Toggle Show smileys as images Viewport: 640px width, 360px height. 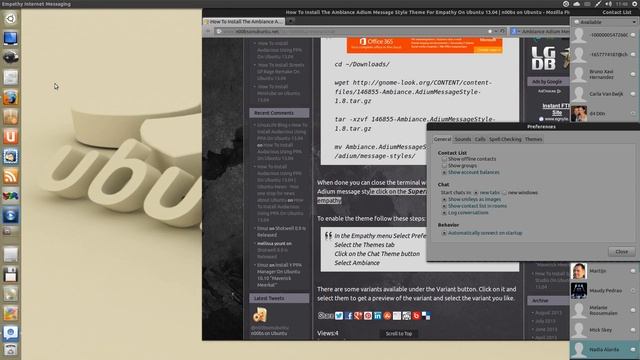(444, 199)
